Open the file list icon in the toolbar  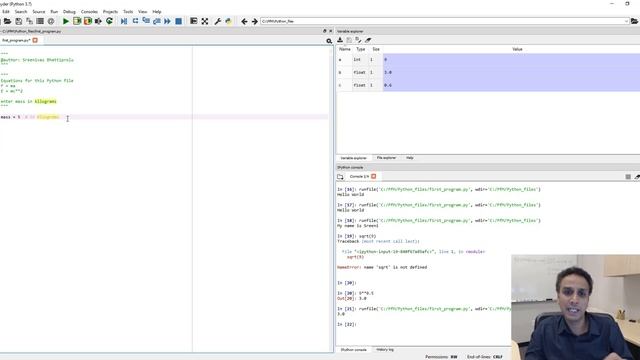click(40, 21)
